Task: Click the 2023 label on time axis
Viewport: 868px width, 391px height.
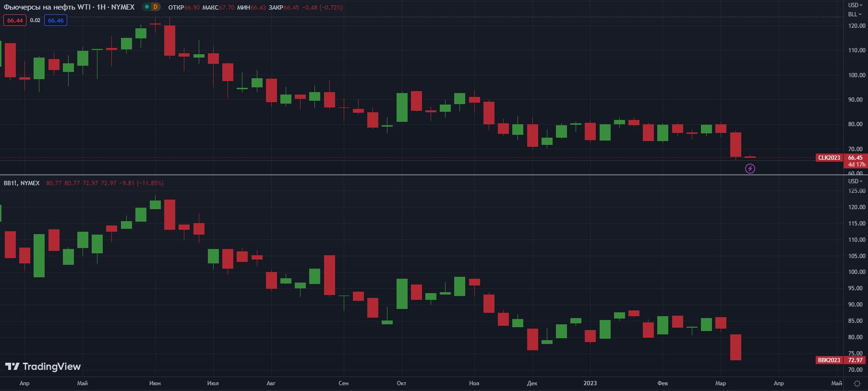Action: pos(590,383)
